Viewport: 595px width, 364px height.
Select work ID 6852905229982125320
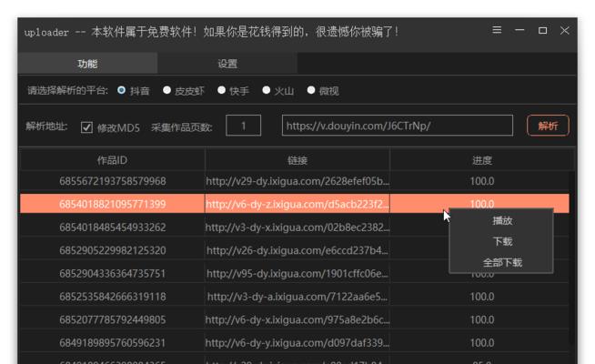112,250
